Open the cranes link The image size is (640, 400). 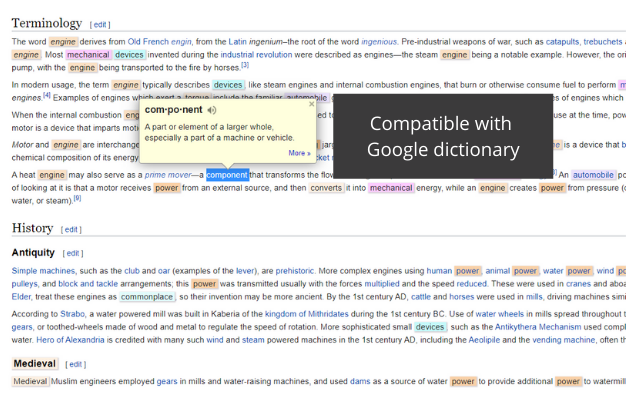coord(578,284)
